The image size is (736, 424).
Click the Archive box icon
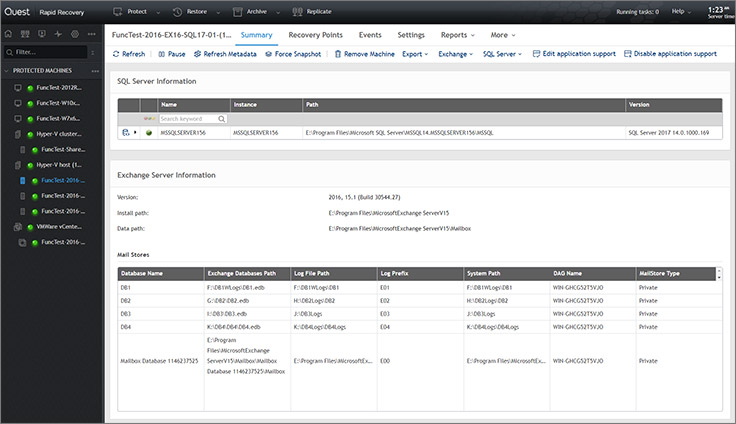238,12
